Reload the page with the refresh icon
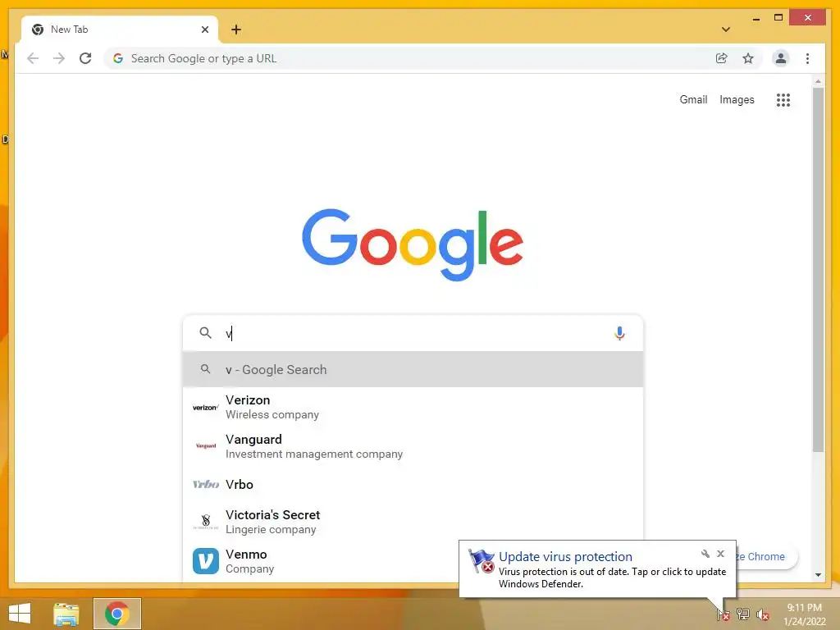The image size is (840, 630). click(x=85, y=58)
